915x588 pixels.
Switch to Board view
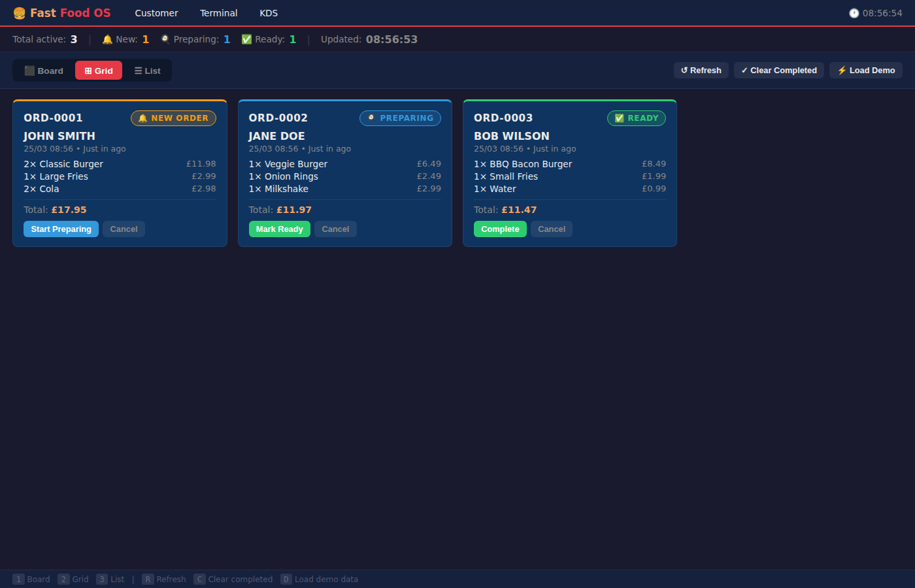point(44,71)
